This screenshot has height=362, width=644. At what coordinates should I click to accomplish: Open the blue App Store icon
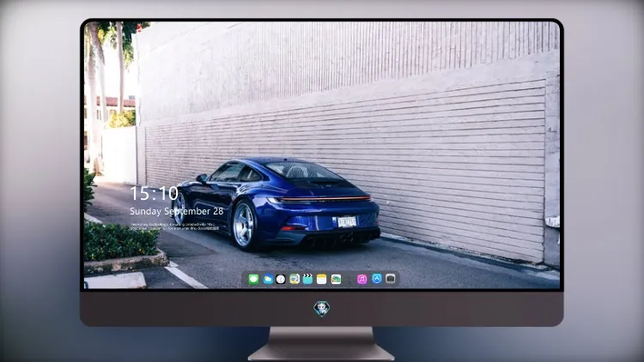377,279
